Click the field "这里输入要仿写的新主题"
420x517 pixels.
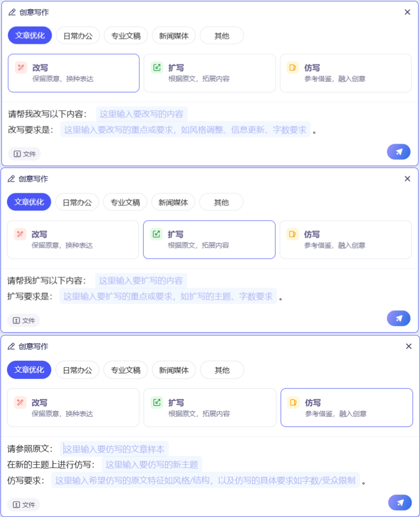[x=152, y=465]
